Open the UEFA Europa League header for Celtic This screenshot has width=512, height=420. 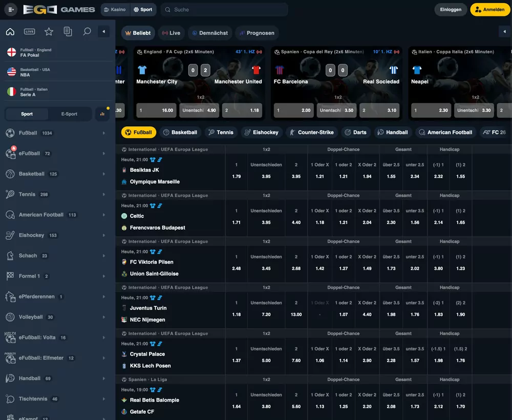168,195
